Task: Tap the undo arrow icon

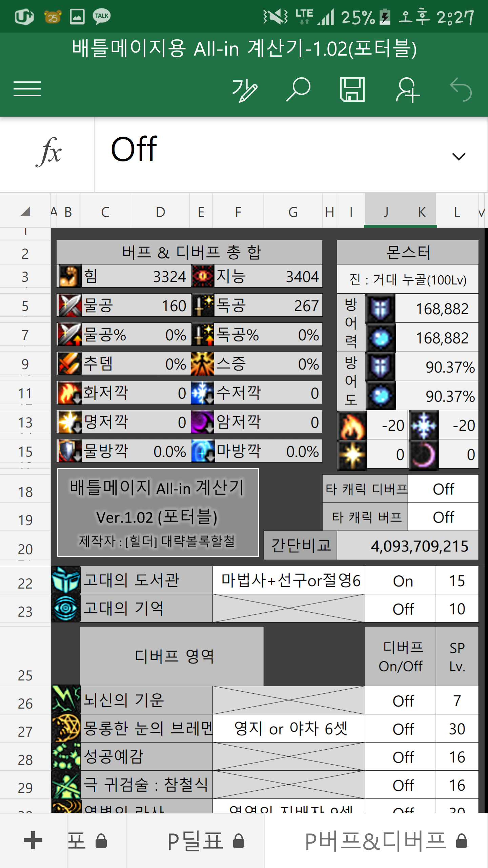Action: (461, 90)
